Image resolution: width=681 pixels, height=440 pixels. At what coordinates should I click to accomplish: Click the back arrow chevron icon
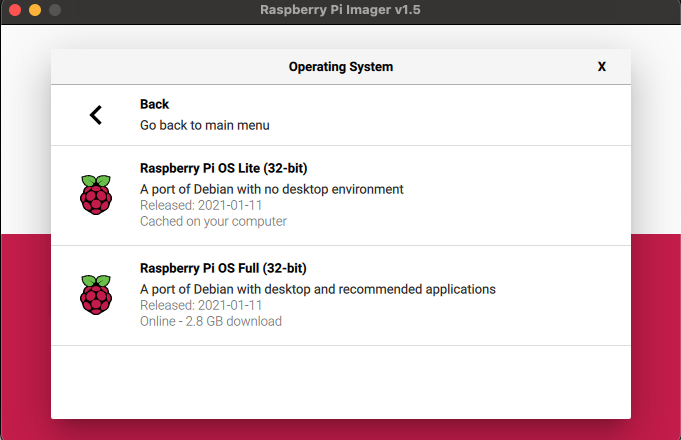(96, 115)
